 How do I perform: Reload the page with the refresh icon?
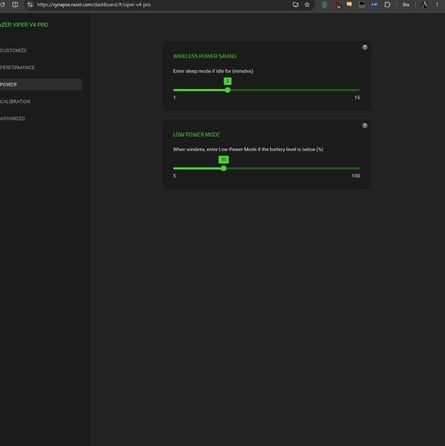[x=2, y=5]
